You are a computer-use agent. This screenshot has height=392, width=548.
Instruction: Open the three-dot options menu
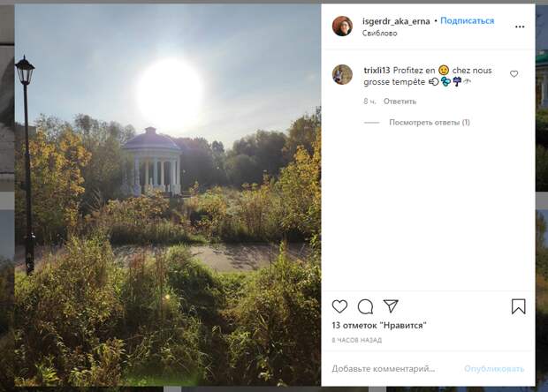point(520,26)
